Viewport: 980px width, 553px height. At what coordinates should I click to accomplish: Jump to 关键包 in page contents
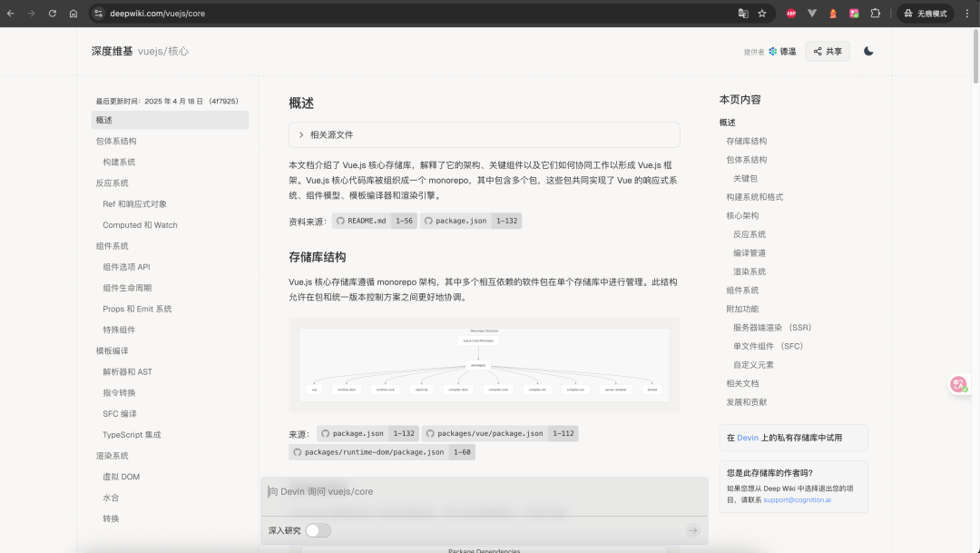[745, 178]
